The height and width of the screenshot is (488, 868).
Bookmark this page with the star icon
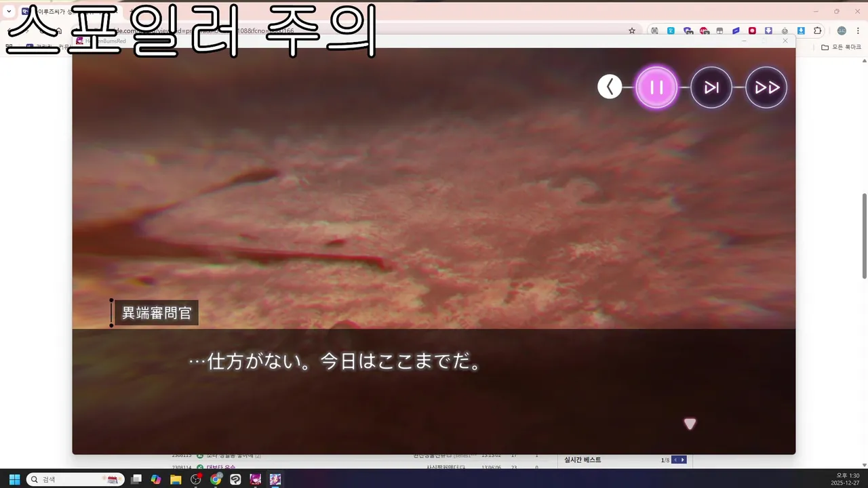point(632,30)
